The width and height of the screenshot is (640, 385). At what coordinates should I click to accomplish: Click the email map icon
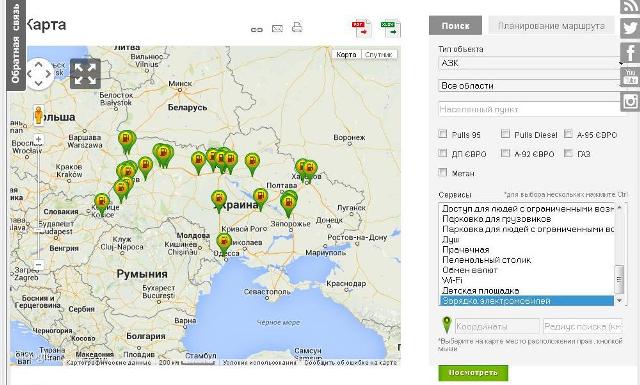[277, 29]
